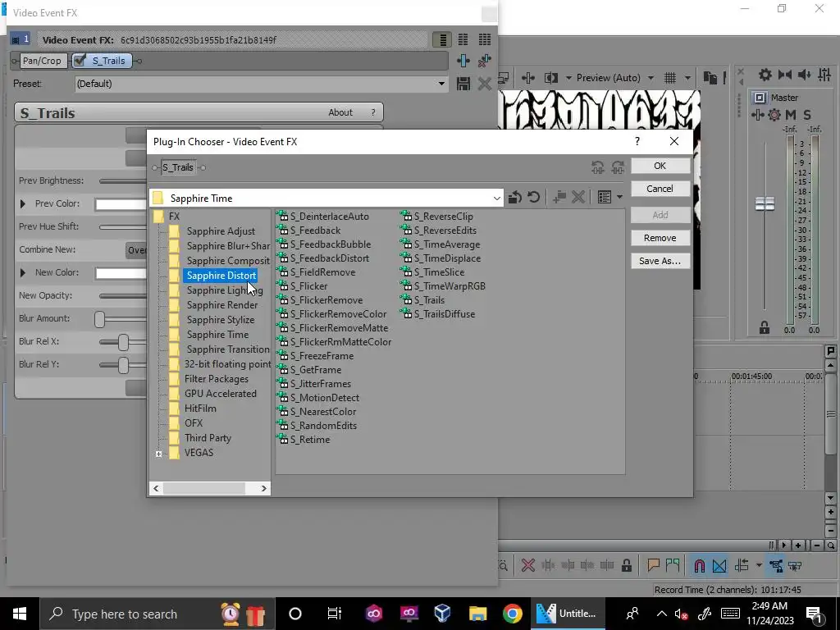Click the Blur Rel X slider handle

(123, 342)
